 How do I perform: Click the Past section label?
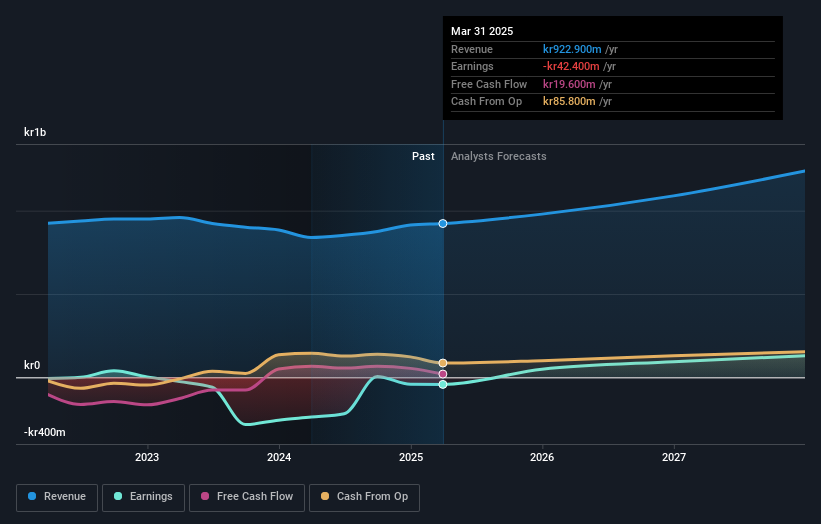coord(423,157)
